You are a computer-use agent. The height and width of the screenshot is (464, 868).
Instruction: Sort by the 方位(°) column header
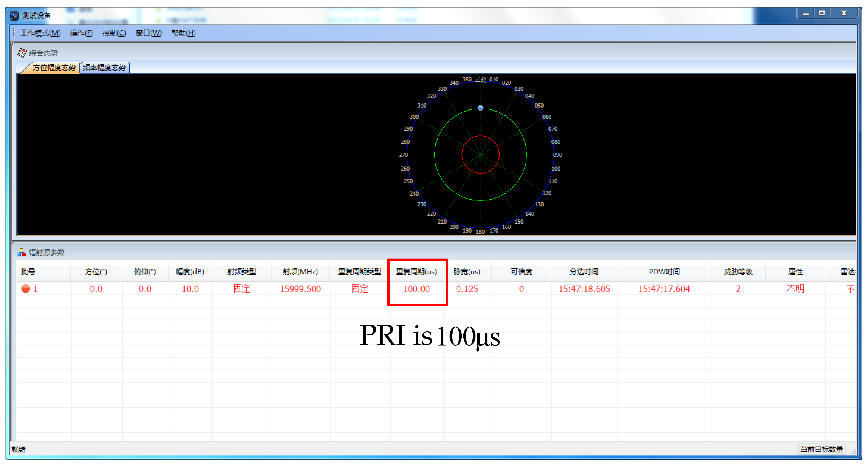click(x=96, y=271)
